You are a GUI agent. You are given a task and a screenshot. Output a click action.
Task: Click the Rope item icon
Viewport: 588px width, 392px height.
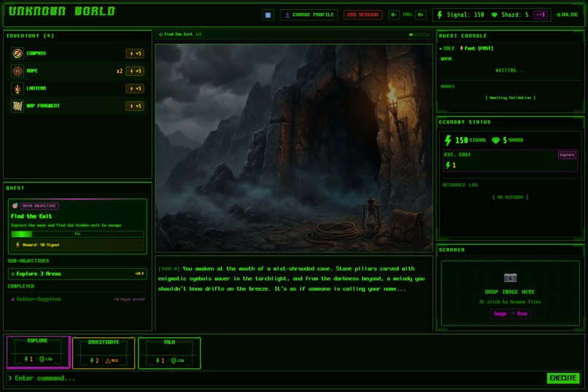[18, 71]
